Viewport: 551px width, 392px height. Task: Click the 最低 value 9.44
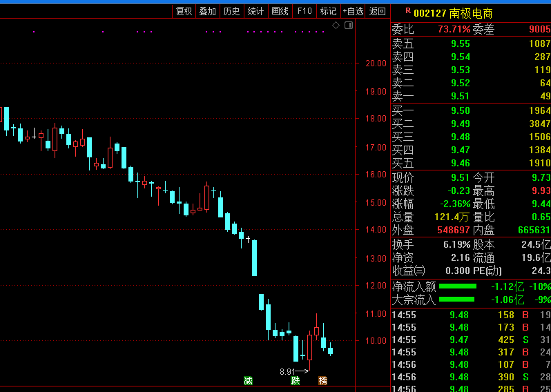pos(541,204)
